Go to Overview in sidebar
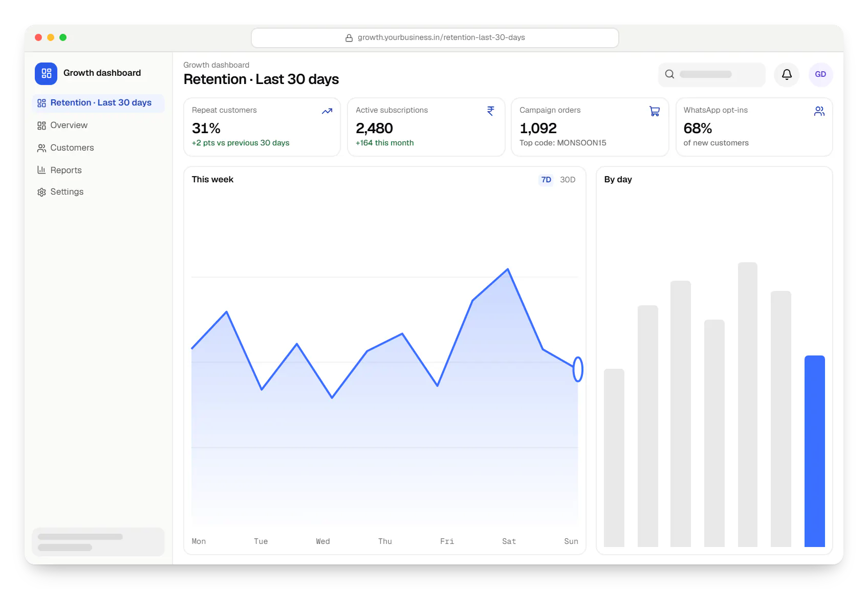 (x=98, y=125)
